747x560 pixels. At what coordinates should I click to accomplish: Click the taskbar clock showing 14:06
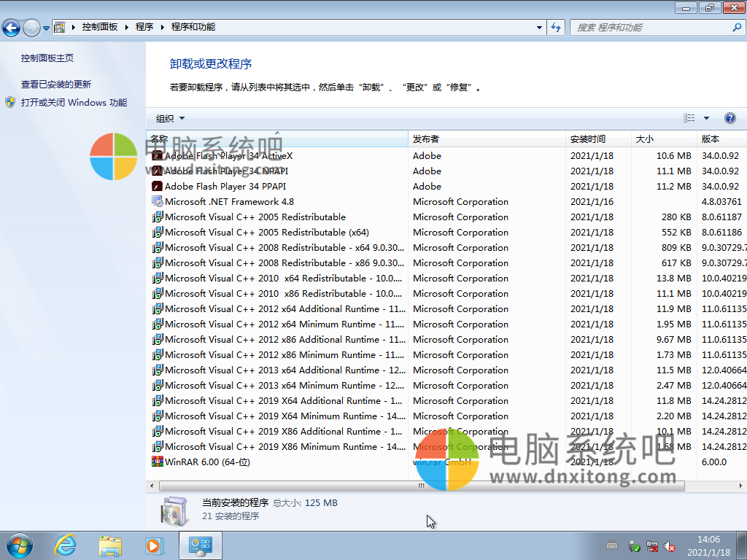point(708,545)
